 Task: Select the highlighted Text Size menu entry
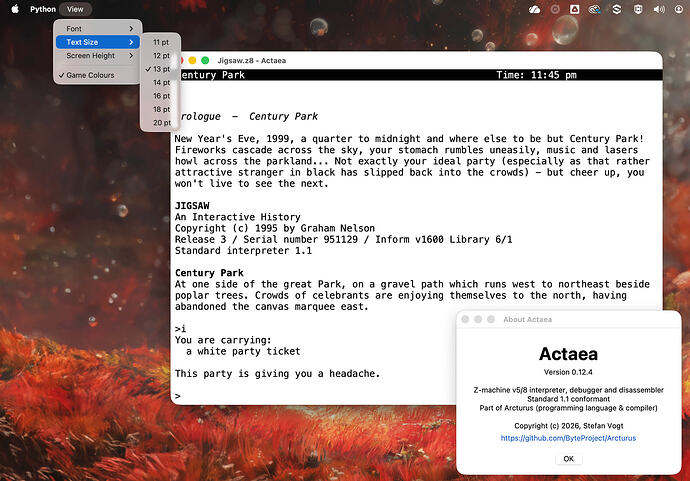pos(98,42)
